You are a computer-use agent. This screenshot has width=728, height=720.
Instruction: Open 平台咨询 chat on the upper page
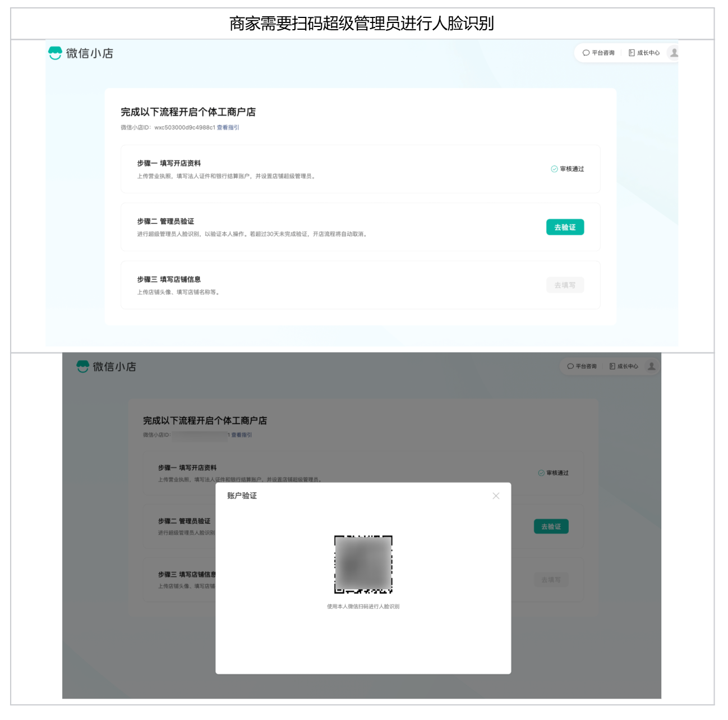(x=598, y=53)
